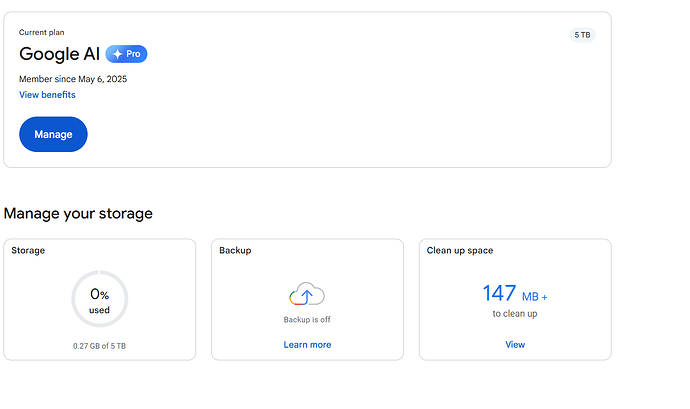The height and width of the screenshot is (409, 690).
Task: Click the 'Backup is off' status text
Action: (307, 320)
